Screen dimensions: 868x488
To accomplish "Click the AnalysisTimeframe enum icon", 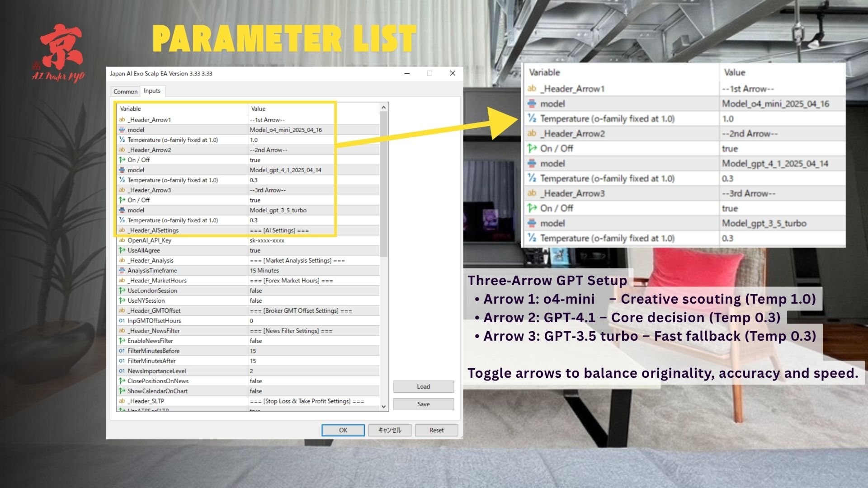I will (122, 270).
